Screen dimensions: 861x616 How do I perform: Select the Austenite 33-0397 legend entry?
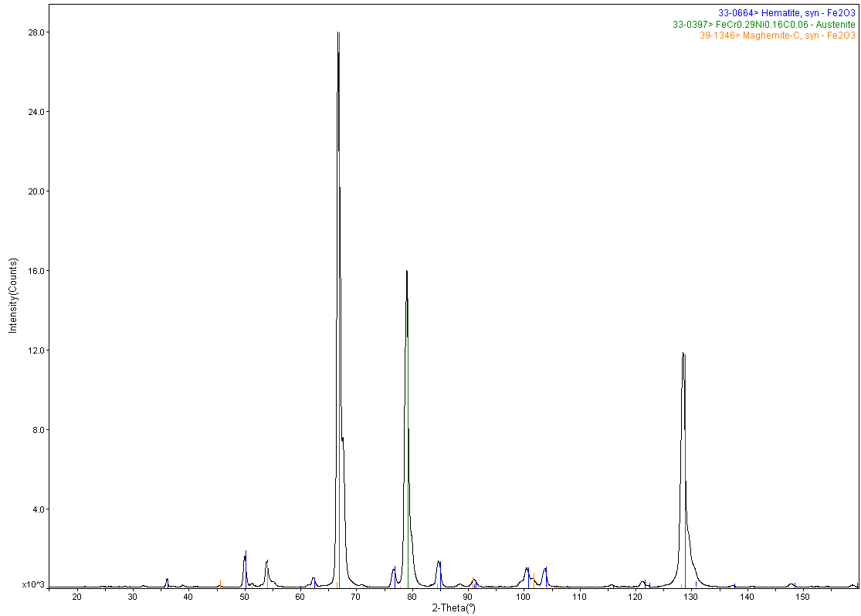(x=764, y=24)
